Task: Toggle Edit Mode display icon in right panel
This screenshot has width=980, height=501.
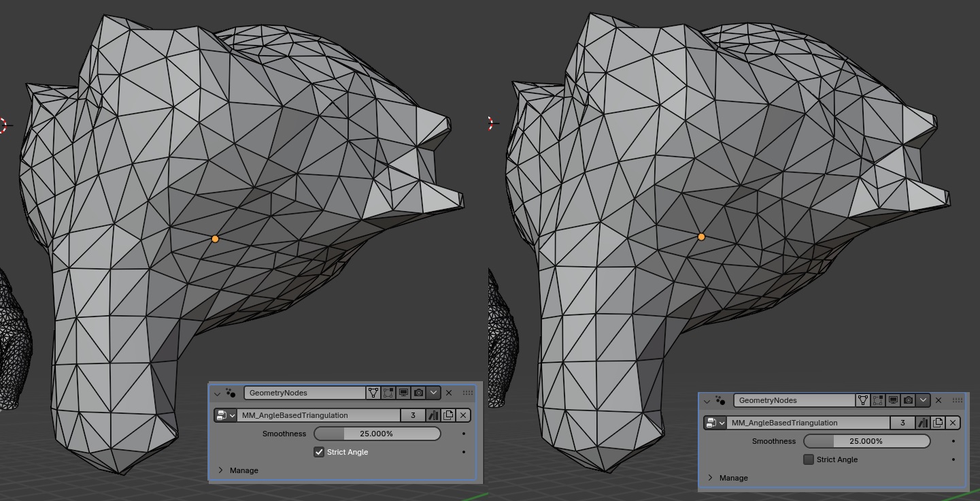Action: (878, 400)
